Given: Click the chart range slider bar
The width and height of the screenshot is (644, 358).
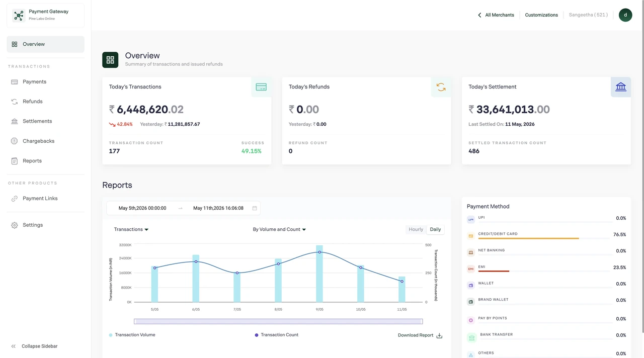Looking at the screenshot, I should (278, 321).
